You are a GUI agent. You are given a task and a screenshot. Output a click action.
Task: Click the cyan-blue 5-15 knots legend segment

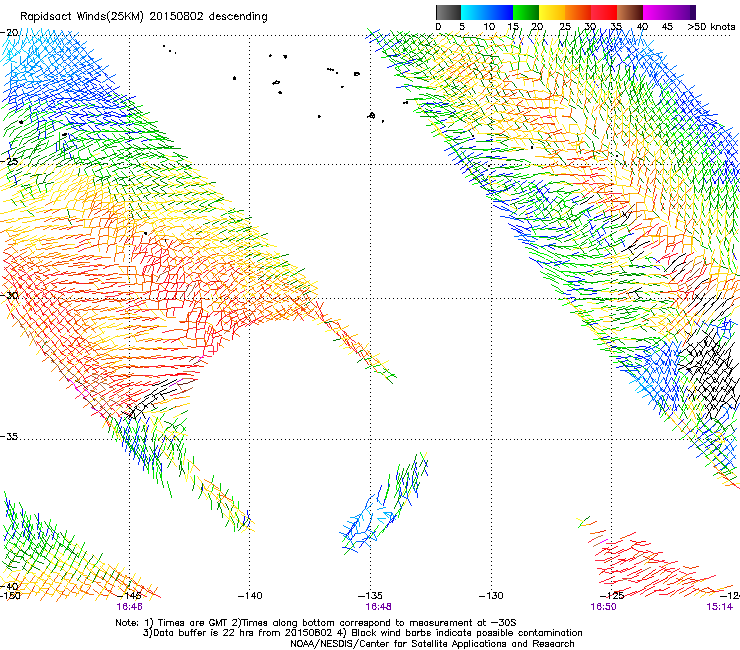coord(487,12)
